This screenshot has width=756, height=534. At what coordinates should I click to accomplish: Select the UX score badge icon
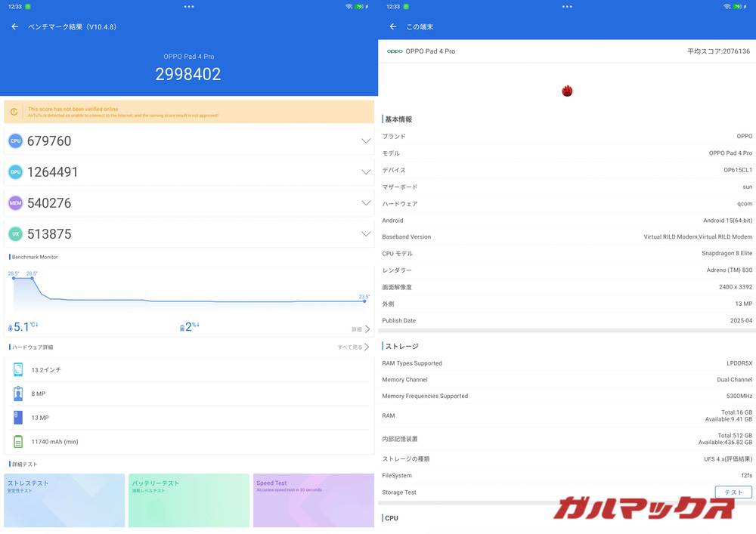(15, 233)
